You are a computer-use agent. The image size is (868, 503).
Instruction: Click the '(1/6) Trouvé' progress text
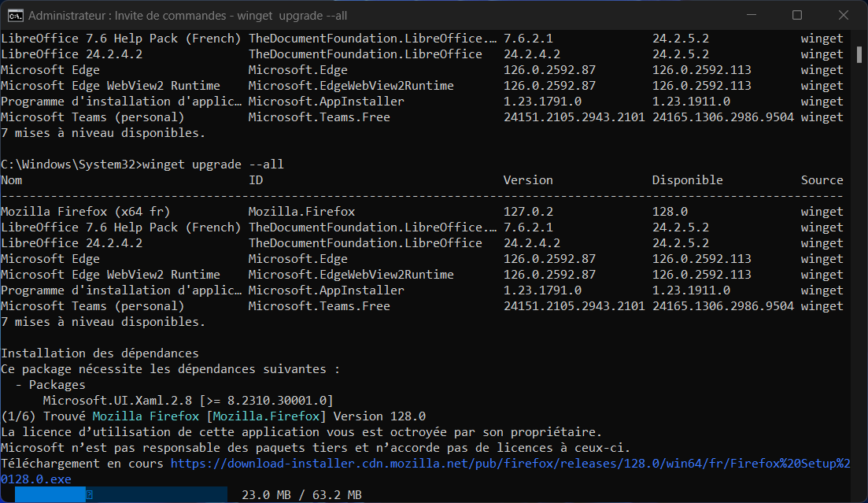click(43, 416)
